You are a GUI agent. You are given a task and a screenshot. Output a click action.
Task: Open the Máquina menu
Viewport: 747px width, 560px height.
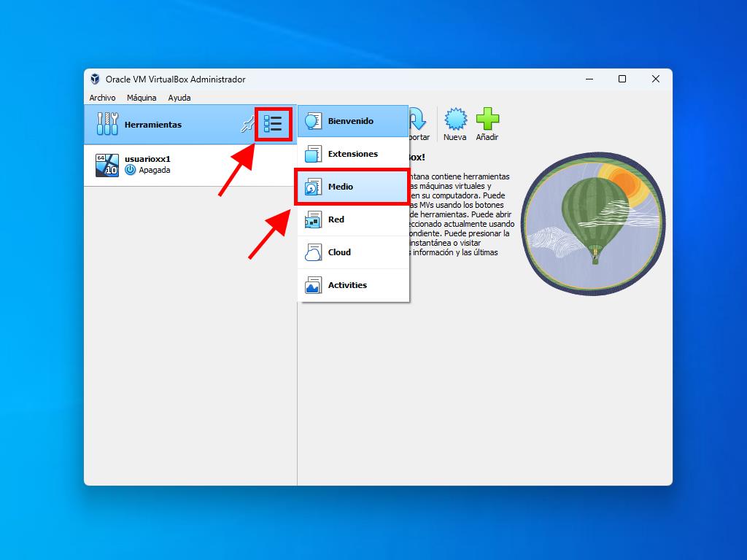click(x=142, y=98)
